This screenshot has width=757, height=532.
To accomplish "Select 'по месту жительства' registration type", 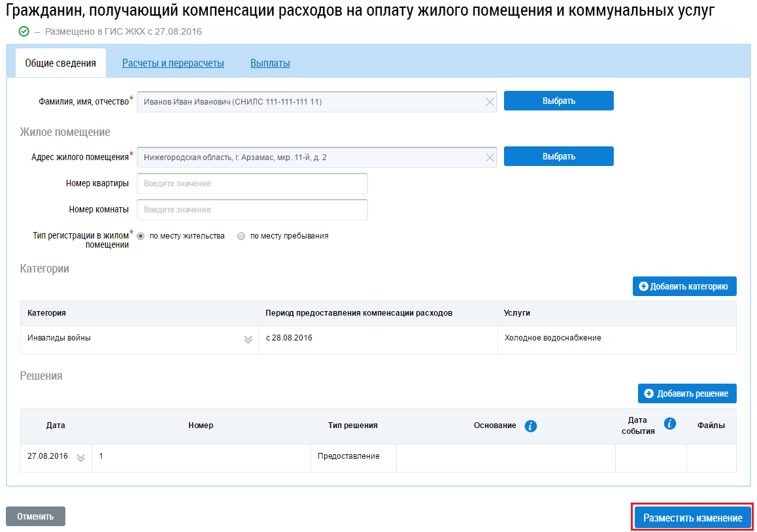I will [x=141, y=237].
